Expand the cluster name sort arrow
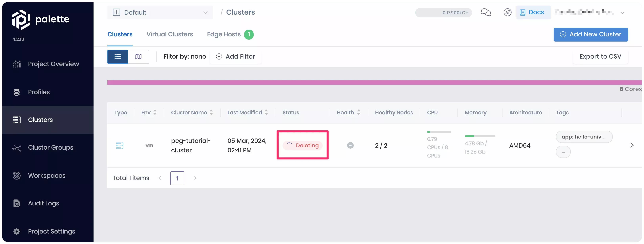The width and height of the screenshot is (644, 244). click(x=211, y=112)
